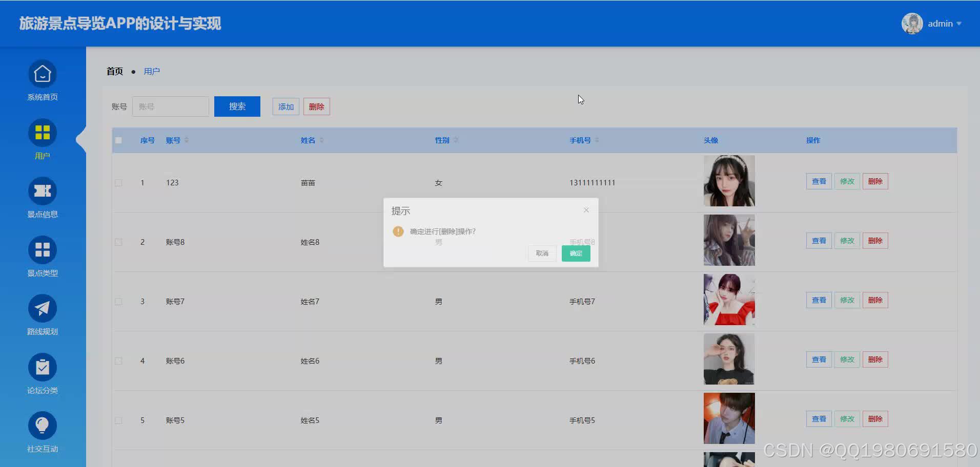This screenshot has width=980, height=467.
Task: Click 查看 for 姓名7 row
Action: [x=819, y=300]
